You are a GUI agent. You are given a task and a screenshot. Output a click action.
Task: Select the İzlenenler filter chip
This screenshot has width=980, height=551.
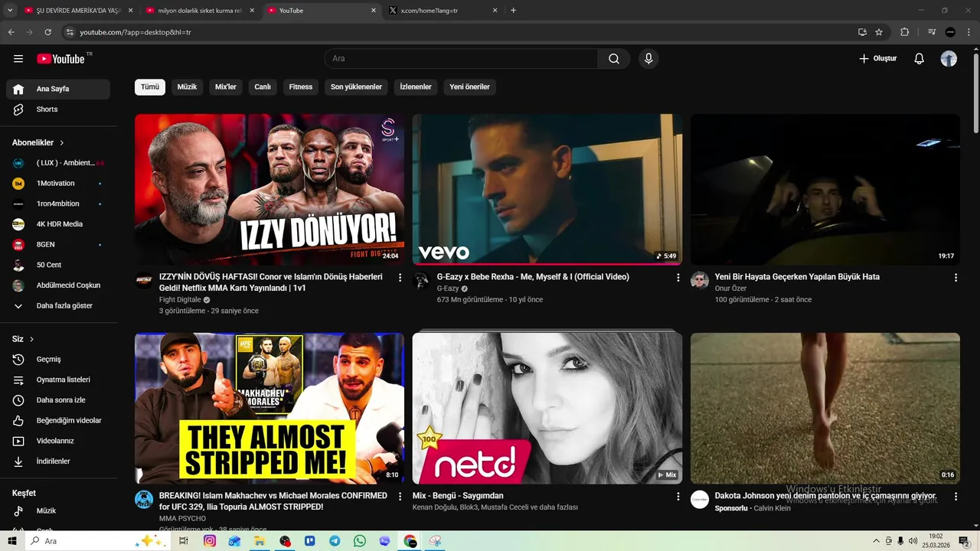(416, 87)
